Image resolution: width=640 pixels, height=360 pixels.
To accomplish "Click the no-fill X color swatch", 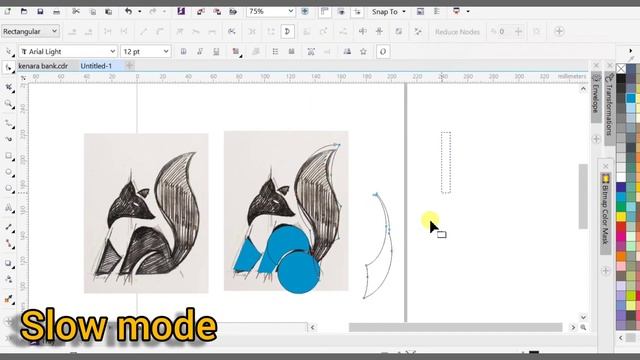I will (621, 68).
